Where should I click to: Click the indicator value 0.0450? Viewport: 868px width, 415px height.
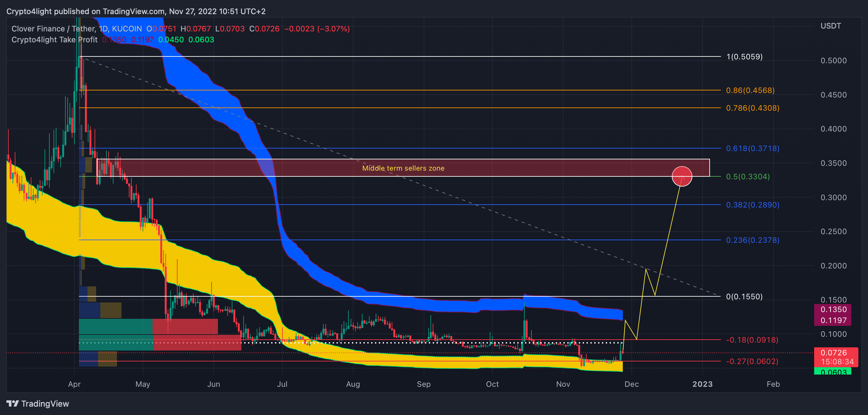click(171, 39)
